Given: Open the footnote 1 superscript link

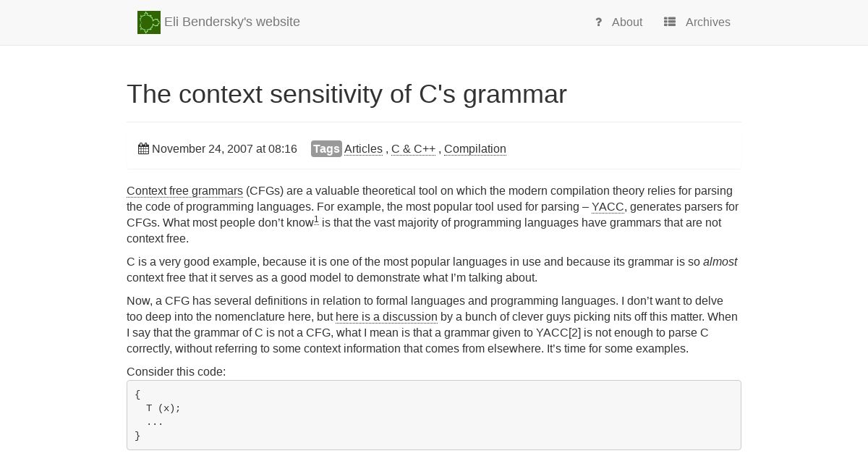Looking at the screenshot, I should [x=316, y=219].
